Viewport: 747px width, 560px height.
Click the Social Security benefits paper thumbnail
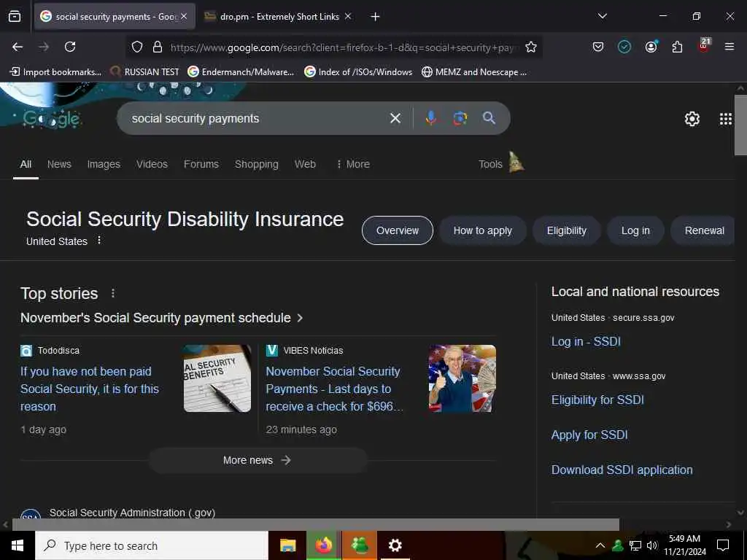coord(217,378)
